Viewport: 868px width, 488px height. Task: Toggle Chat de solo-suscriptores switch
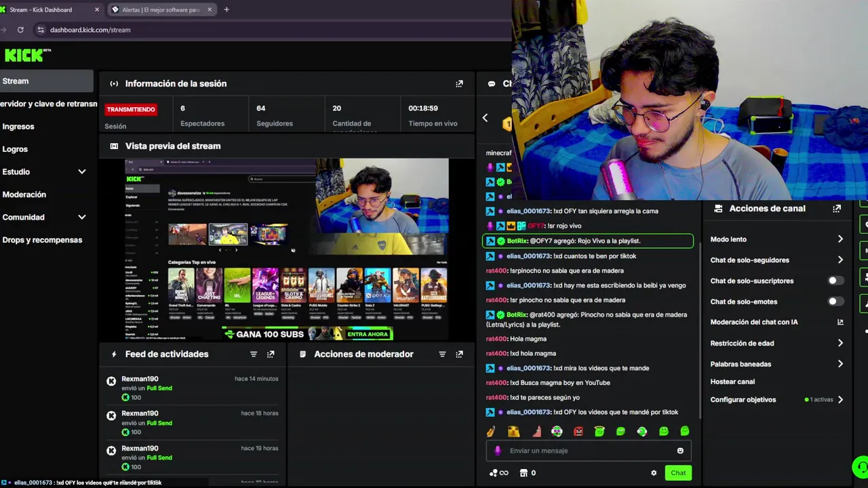point(835,281)
